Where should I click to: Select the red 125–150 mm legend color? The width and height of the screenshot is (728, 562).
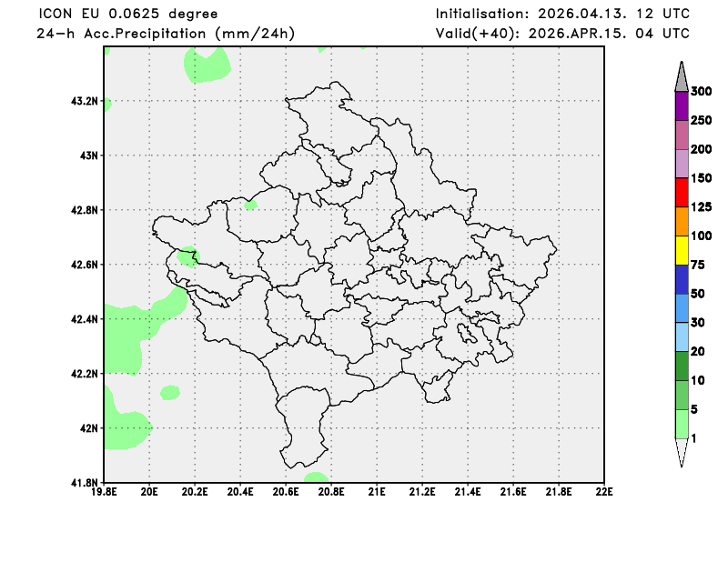681,192
